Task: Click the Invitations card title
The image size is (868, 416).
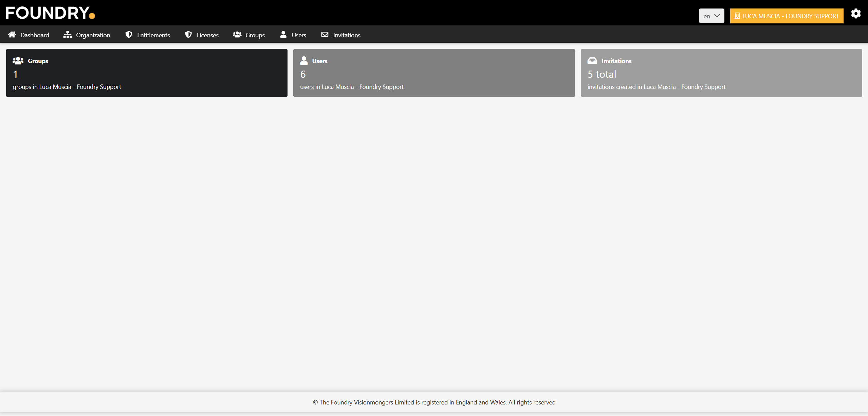Action: (x=616, y=61)
